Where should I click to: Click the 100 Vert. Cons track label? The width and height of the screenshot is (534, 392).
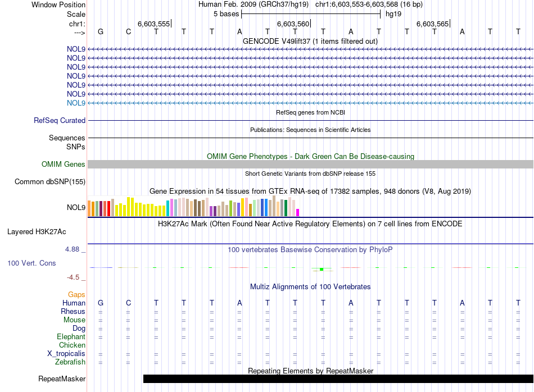coord(31,263)
